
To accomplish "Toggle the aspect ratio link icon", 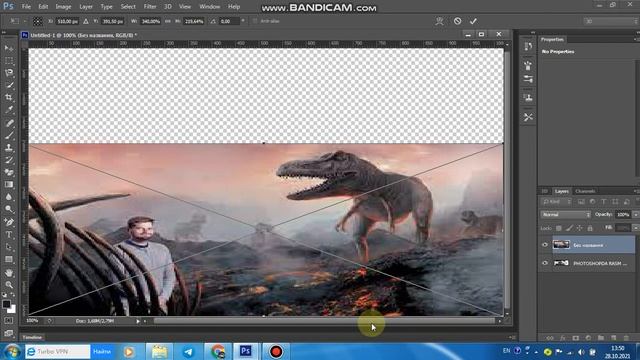I will [x=168, y=21].
